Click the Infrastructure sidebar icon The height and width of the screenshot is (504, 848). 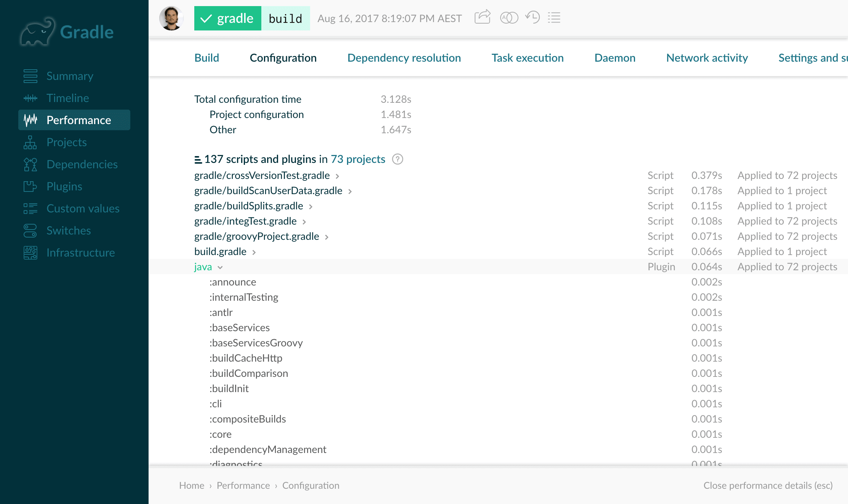tap(30, 253)
